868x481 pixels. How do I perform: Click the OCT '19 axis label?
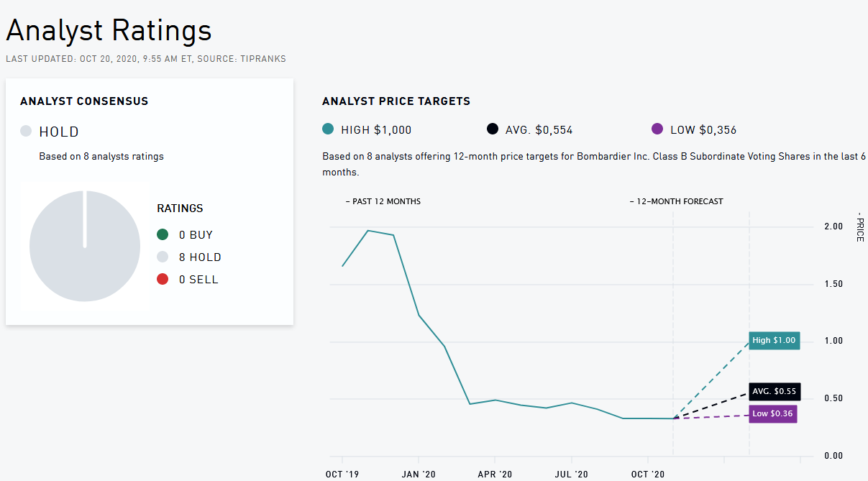coord(342,475)
